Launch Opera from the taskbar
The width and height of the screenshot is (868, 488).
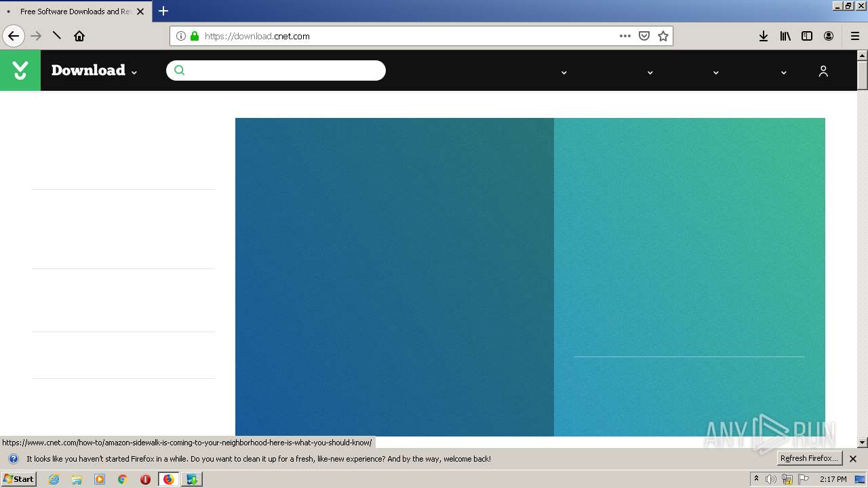click(145, 479)
